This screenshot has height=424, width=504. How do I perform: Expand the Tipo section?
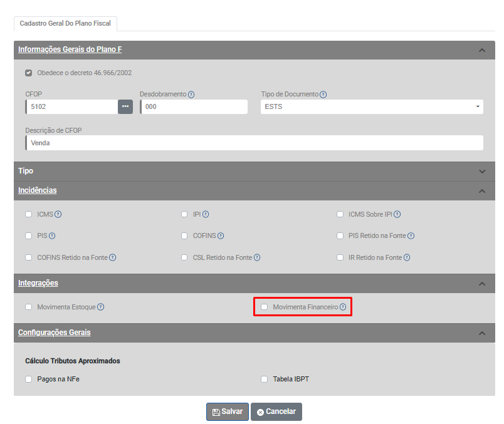click(x=481, y=172)
